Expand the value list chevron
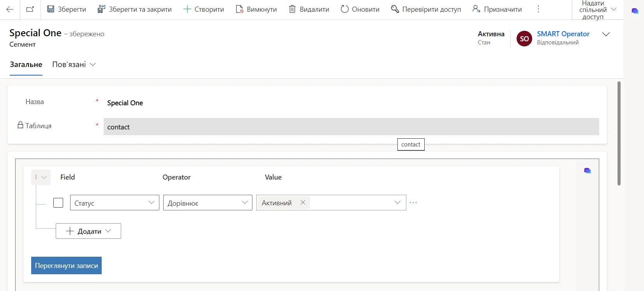The image size is (644, 291). click(397, 203)
